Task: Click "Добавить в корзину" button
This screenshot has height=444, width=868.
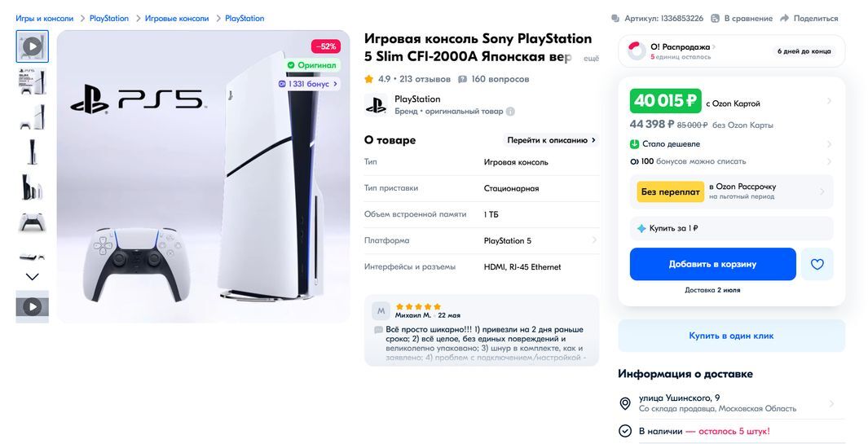Action: [712, 264]
